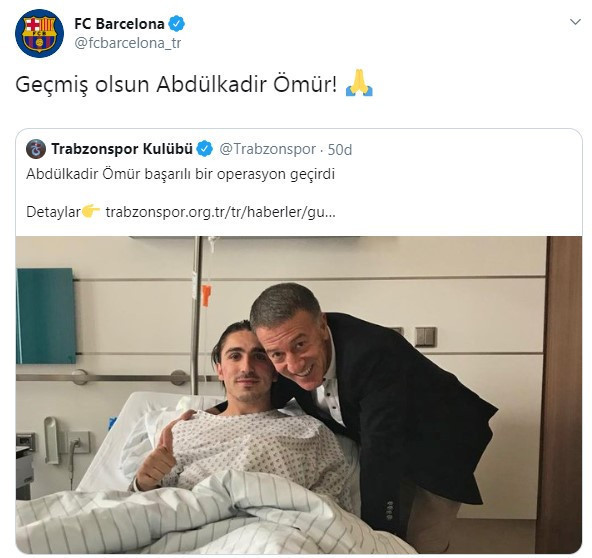
Task: Click the FC Barcelona account name
Action: click(x=119, y=24)
